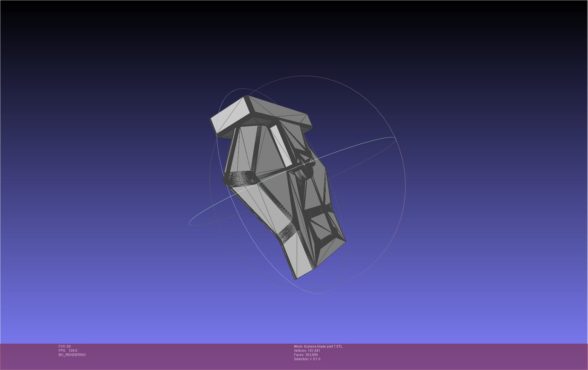Click the BO_RENDERING status label
588x370 pixels.
pyautogui.click(x=72, y=355)
